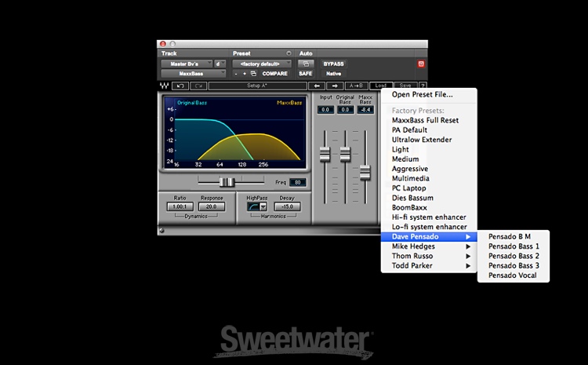Click the horizontal Freq slider handle
Viewport: 588px width, 365px height.
pos(227,181)
